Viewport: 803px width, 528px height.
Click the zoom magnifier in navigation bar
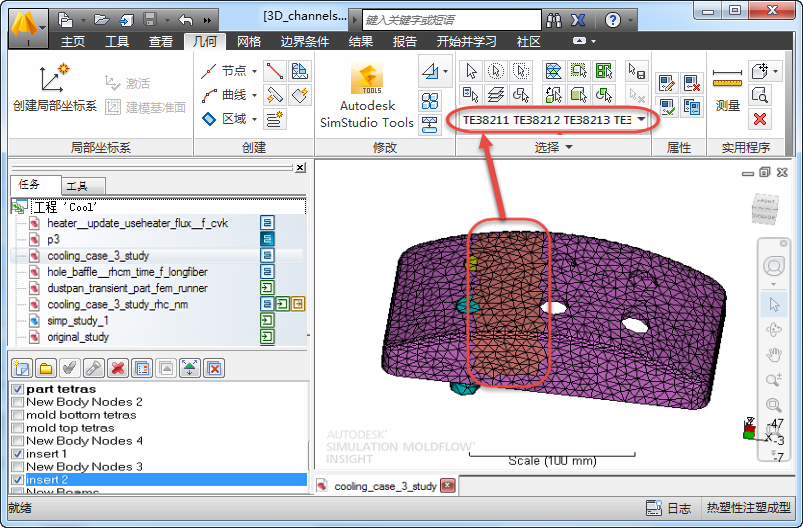(x=773, y=379)
